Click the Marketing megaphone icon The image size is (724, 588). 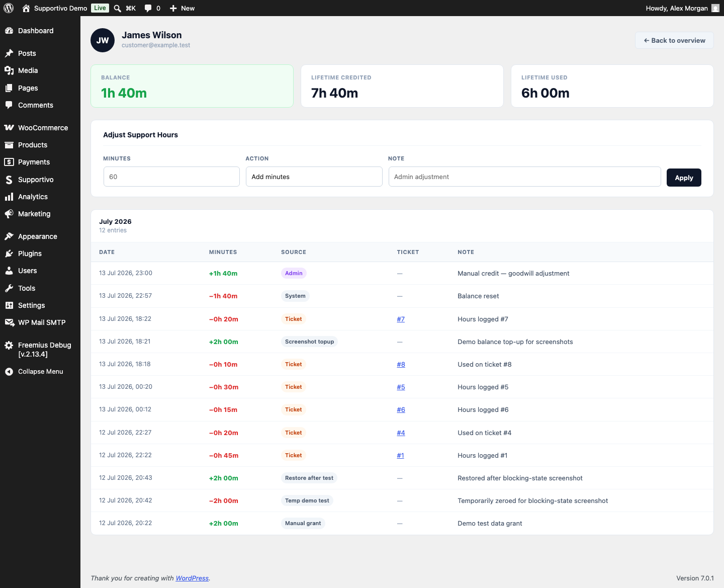tap(9, 214)
